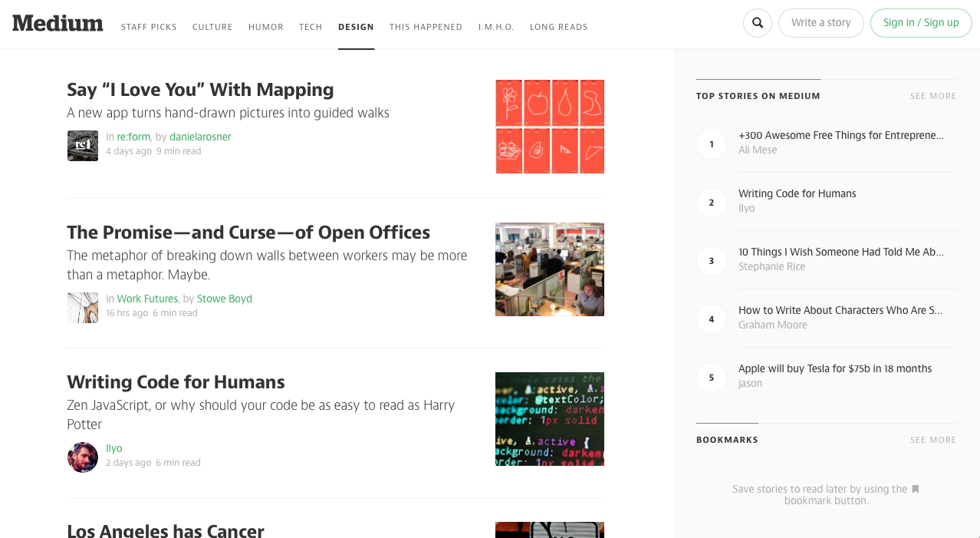
Task: Click the Bookmarks heading
Action: point(727,440)
